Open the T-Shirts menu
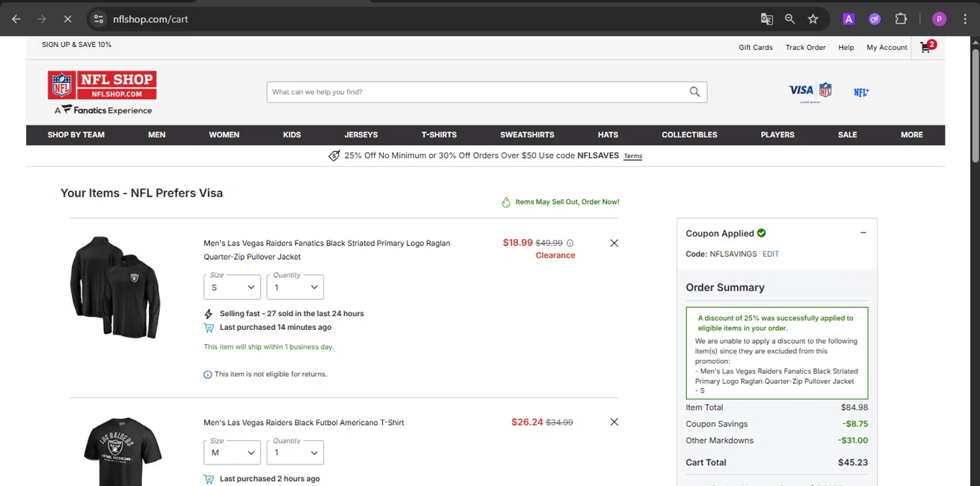This screenshot has width=980, height=486. click(x=439, y=135)
